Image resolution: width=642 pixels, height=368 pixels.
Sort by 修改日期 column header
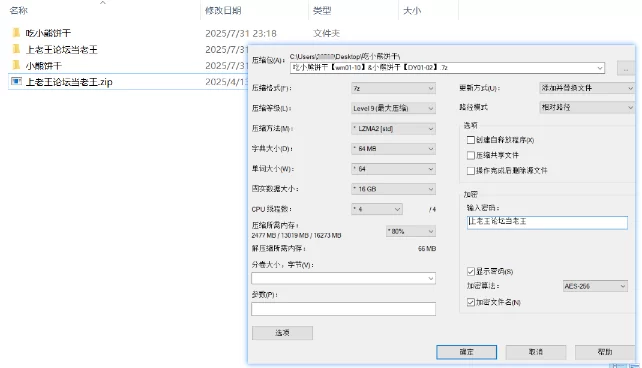click(223, 11)
